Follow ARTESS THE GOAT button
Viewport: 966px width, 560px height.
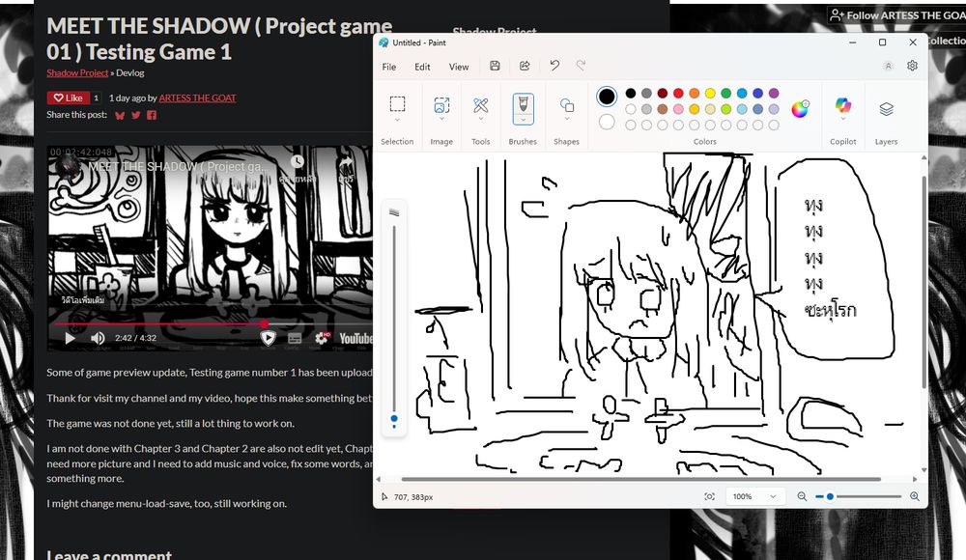897,15
